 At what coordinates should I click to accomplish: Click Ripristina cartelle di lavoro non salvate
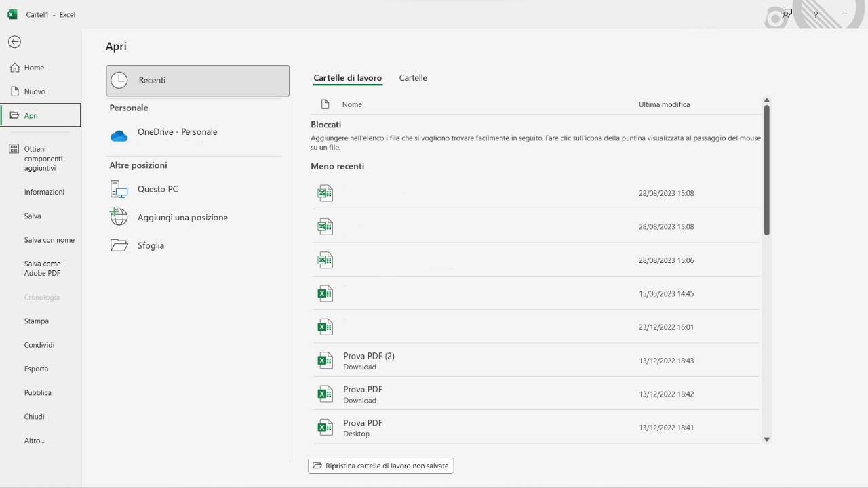(380, 466)
